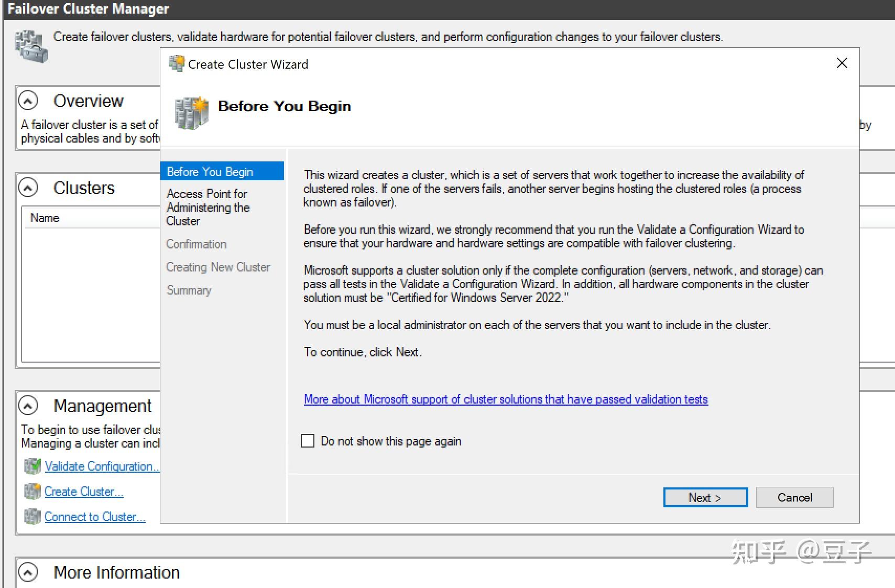Collapse the Management section

click(27, 405)
